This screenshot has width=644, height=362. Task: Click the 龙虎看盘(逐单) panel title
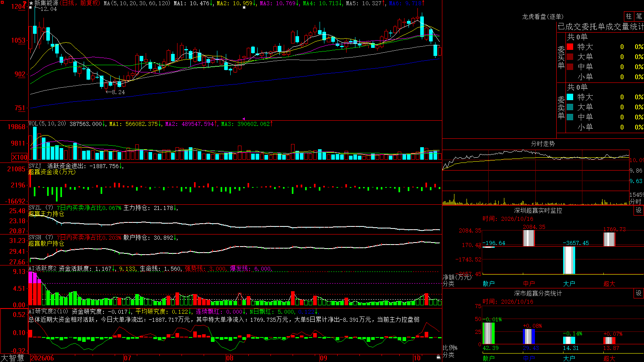pyautogui.click(x=543, y=16)
